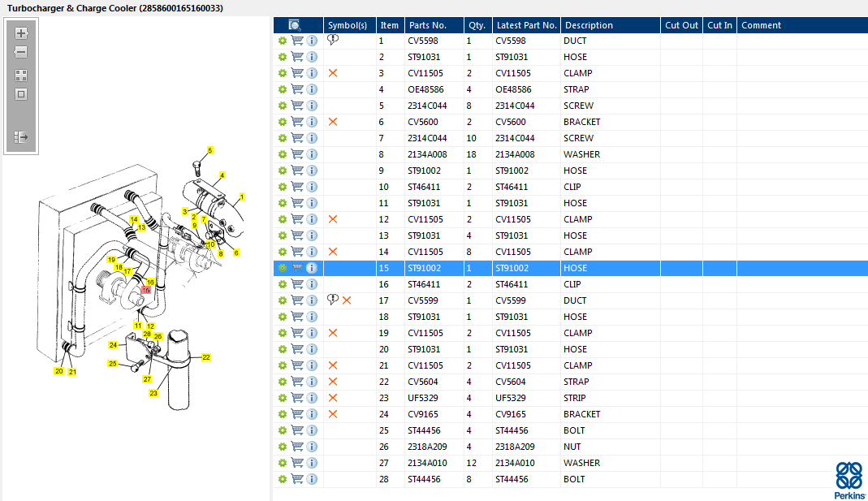Select callout 14 in the diagram
This screenshot has height=501, width=868.
(133, 219)
